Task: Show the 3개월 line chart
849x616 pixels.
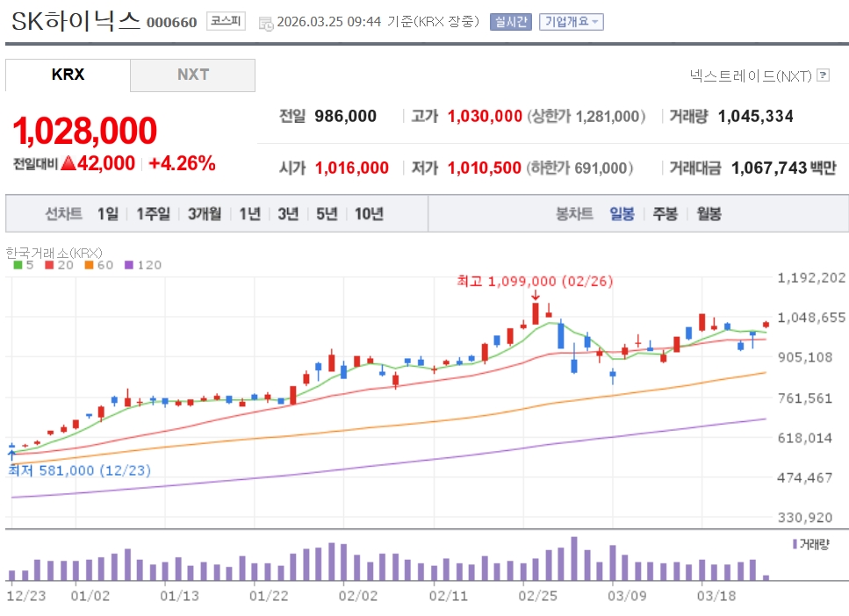Action: click(204, 213)
